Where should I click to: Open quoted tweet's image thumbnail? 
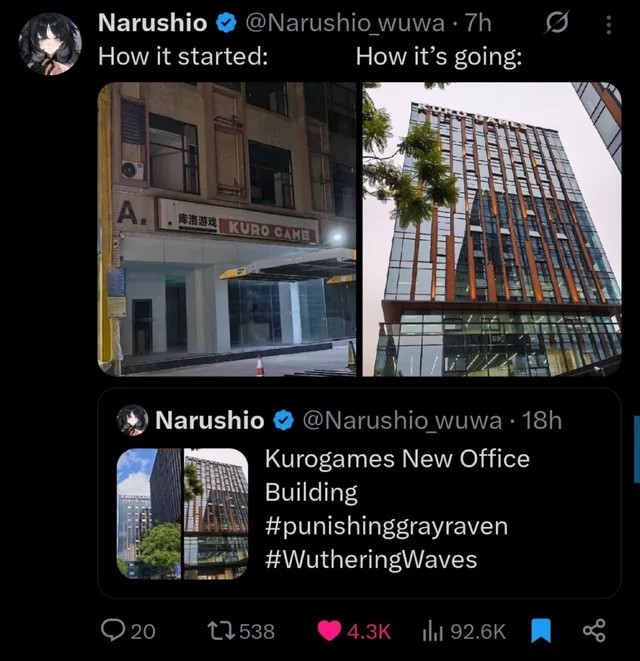[182, 513]
